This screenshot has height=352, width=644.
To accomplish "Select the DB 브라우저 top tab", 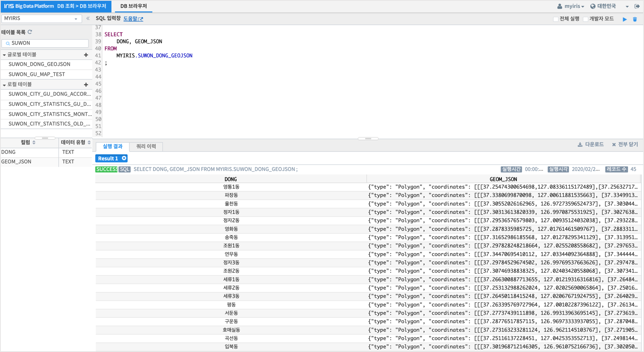I will [x=134, y=6].
